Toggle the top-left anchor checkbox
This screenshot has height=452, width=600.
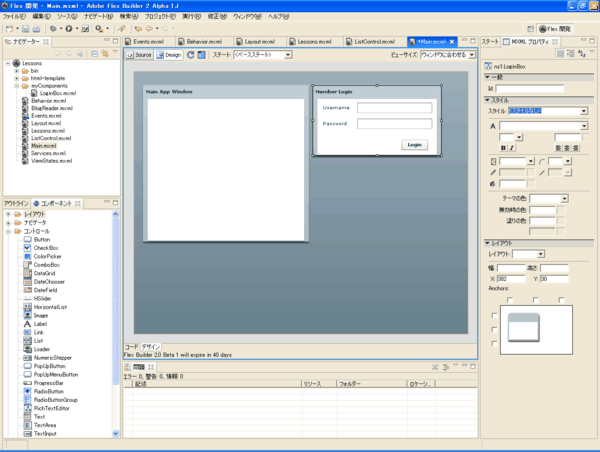pos(509,299)
